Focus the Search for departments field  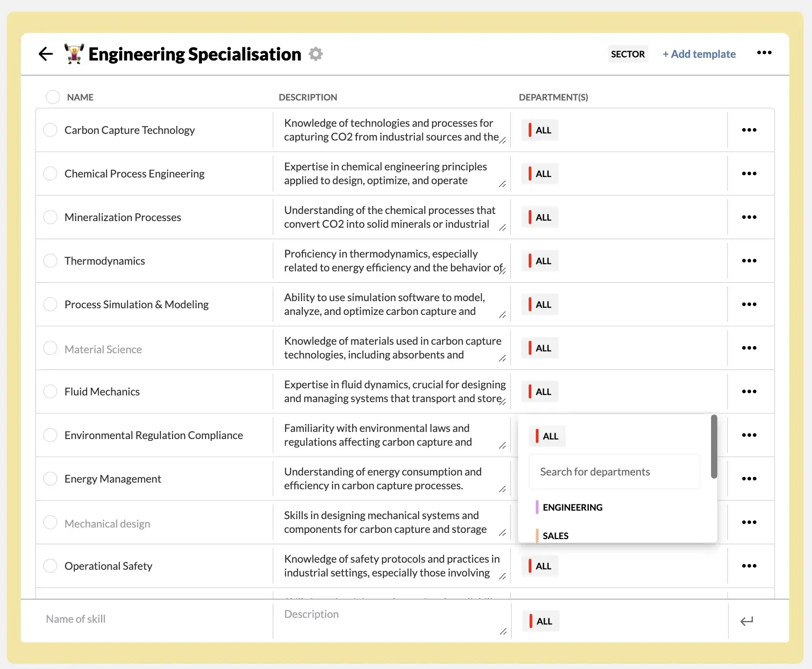614,472
